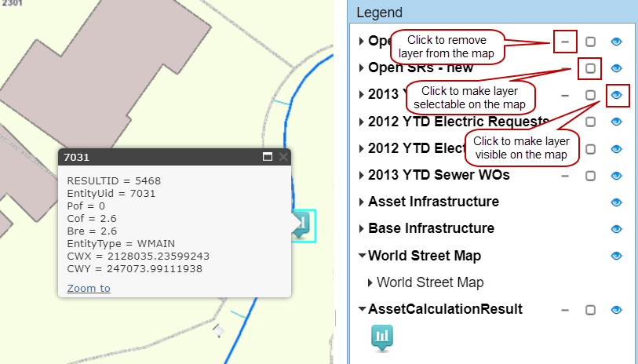638x364 pixels.
Task: Hide the bold World Street Map layer group
Action: pos(617,256)
